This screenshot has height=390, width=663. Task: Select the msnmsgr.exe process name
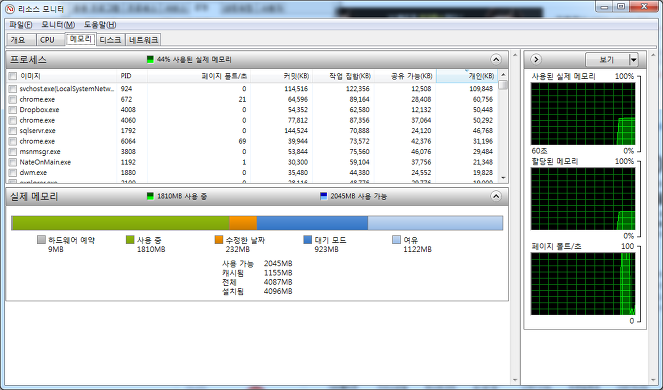coord(40,152)
